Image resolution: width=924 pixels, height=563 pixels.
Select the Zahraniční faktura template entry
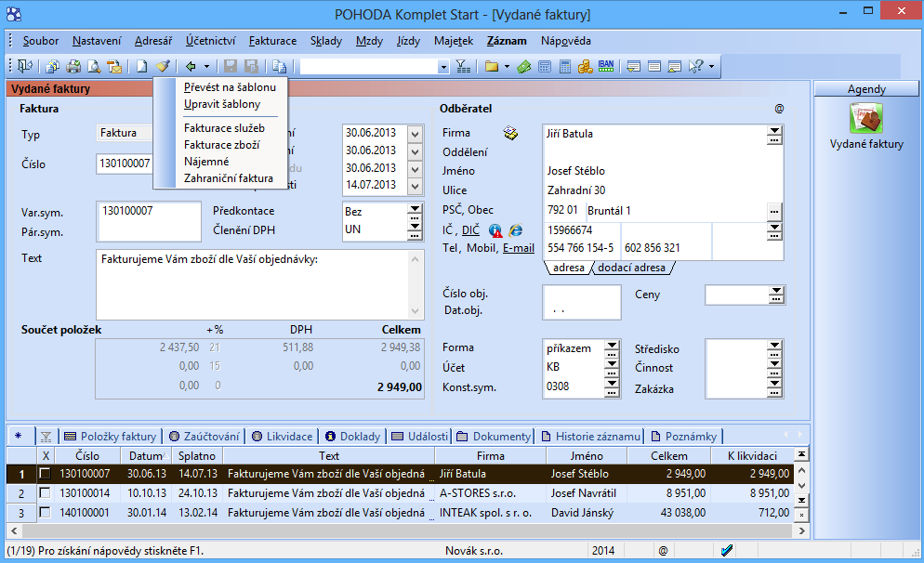point(229,177)
